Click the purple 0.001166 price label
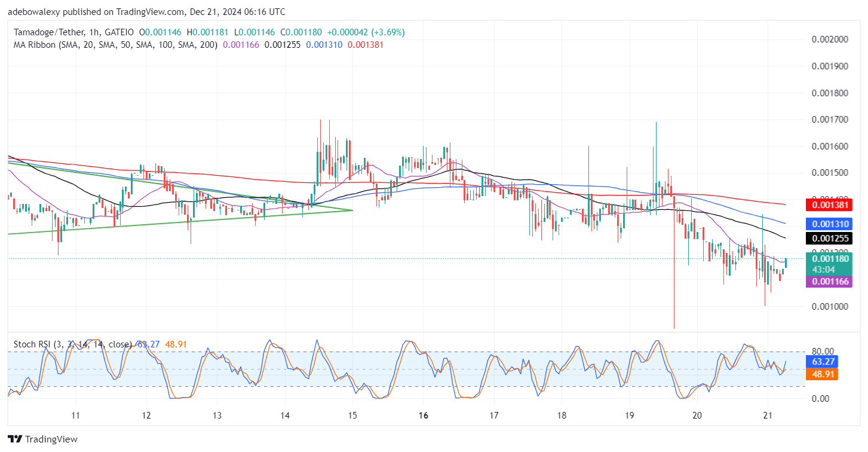The width and height of the screenshot is (868, 452). pos(829,280)
